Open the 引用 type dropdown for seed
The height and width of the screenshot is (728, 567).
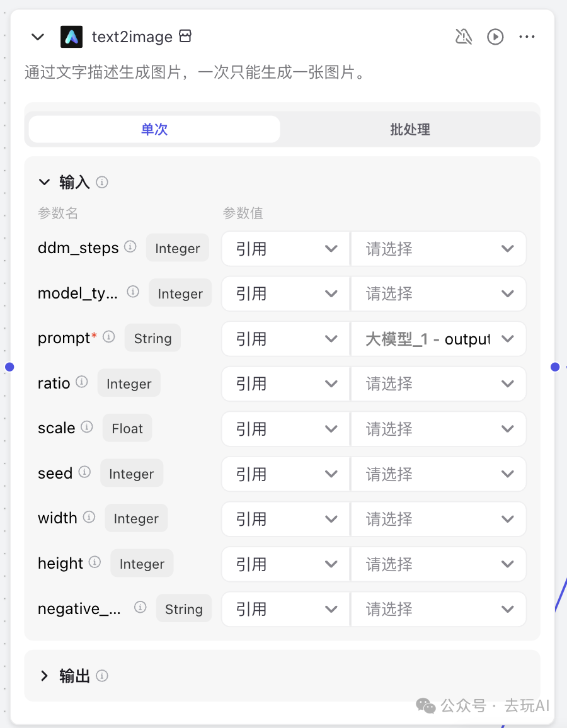[x=285, y=474]
